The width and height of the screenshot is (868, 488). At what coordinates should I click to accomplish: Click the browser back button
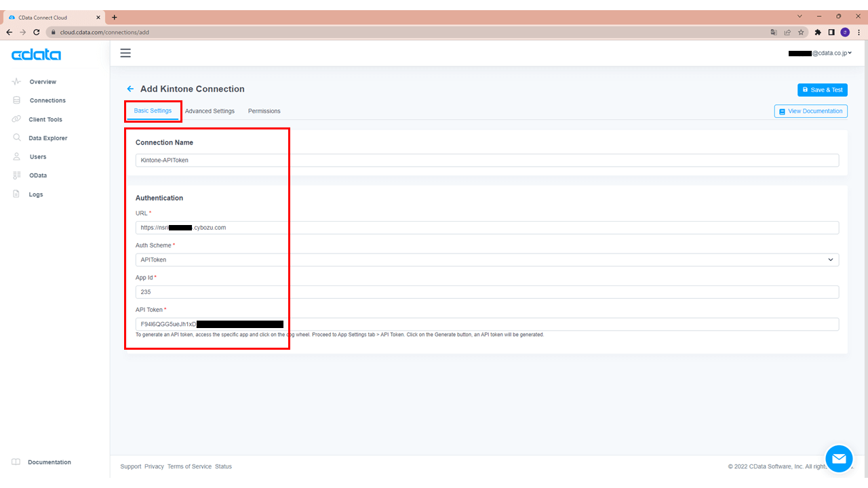[x=9, y=32]
